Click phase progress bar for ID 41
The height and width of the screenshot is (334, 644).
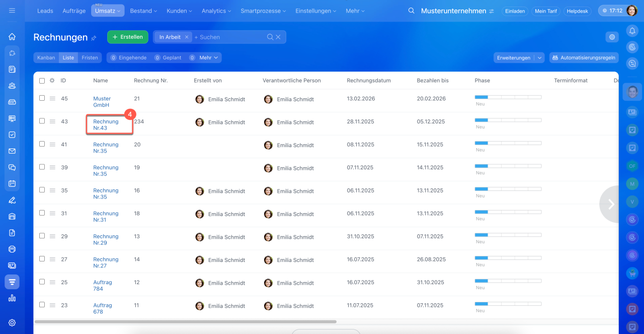(x=508, y=143)
